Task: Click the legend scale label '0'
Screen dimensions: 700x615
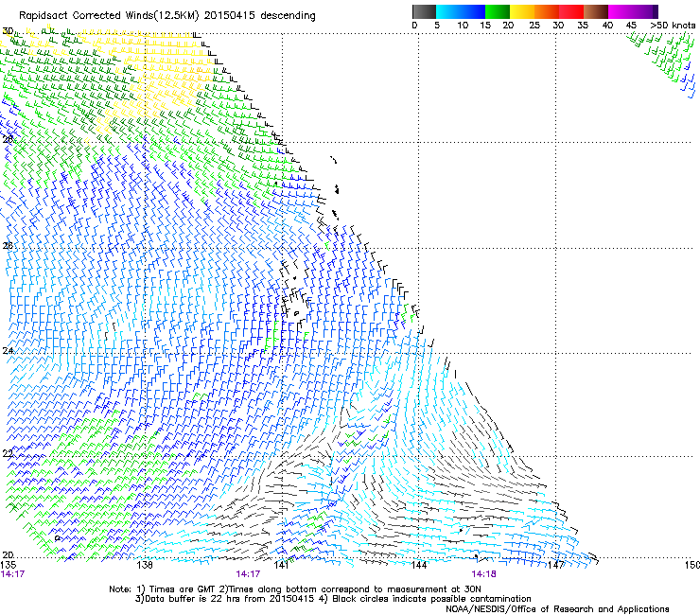Action: 414,26
